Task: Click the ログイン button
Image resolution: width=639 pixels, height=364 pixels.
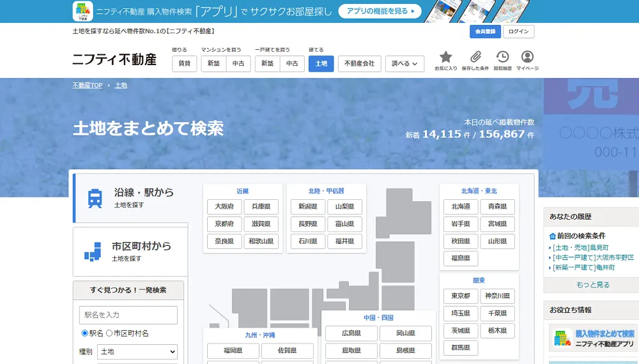Action: (518, 31)
